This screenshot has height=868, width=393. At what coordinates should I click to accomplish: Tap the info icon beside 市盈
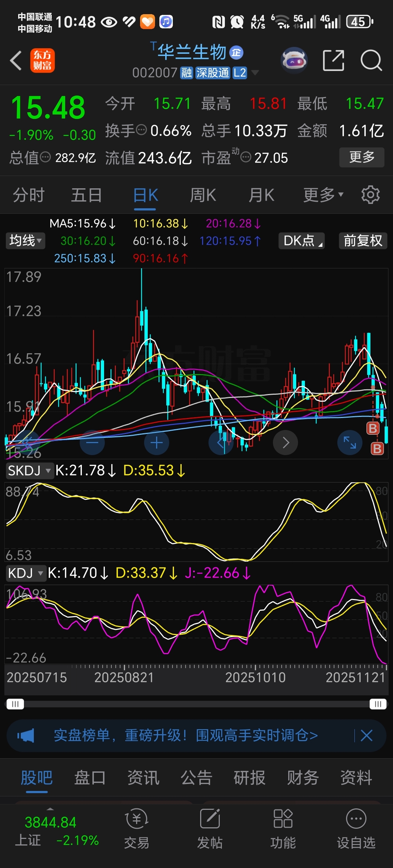coord(246,157)
